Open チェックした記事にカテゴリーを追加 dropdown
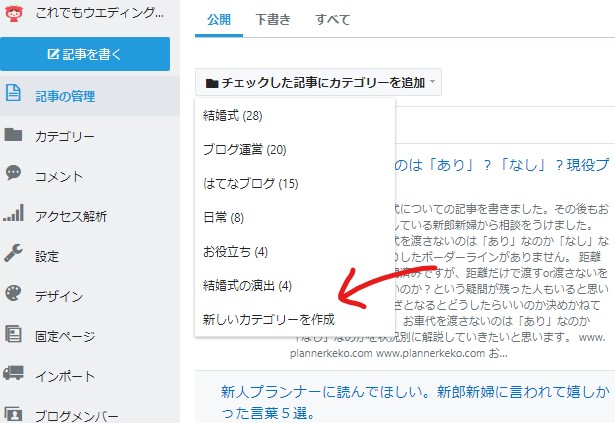Viewport: 615px width, 423px height. coord(318,82)
